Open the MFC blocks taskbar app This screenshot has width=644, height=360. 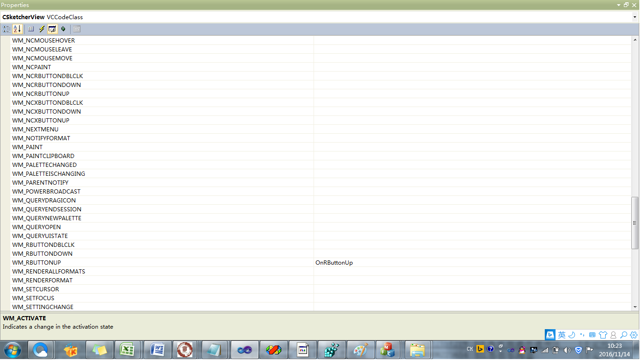388,350
